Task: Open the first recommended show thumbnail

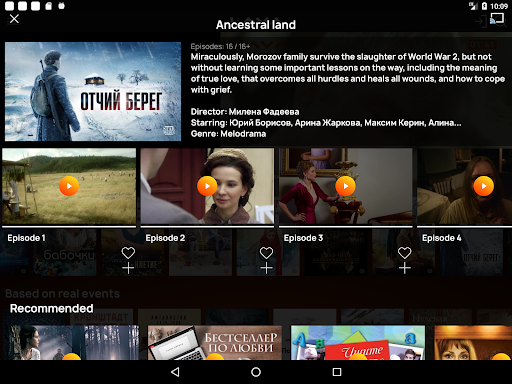Action: [72, 342]
